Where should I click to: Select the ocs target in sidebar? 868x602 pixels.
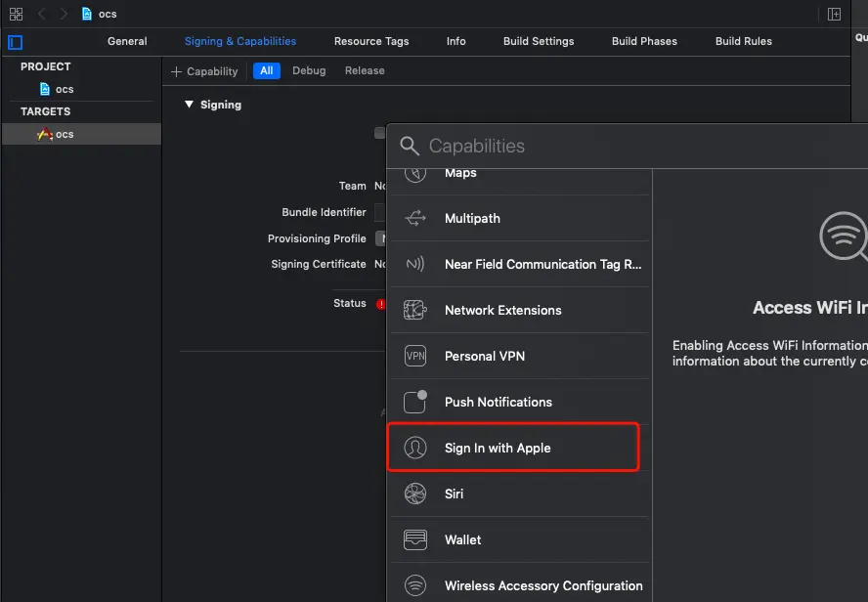[x=65, y=134]
